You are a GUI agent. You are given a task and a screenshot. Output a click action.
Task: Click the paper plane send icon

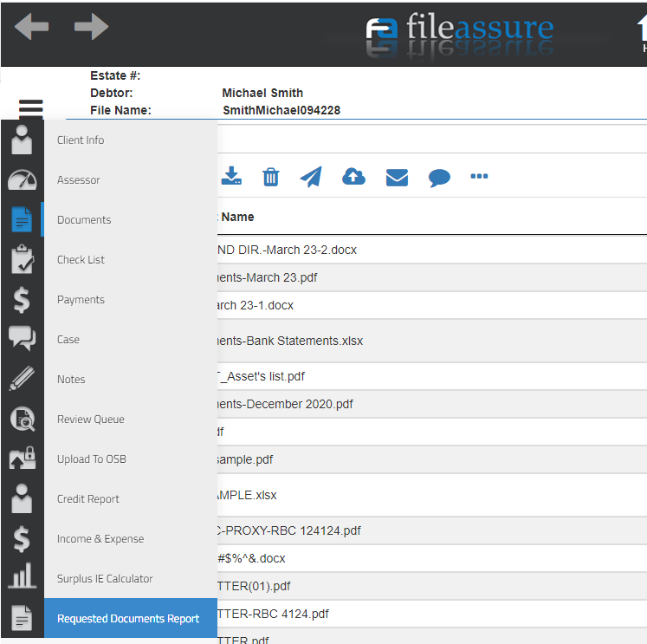click(x=311, y=177)
